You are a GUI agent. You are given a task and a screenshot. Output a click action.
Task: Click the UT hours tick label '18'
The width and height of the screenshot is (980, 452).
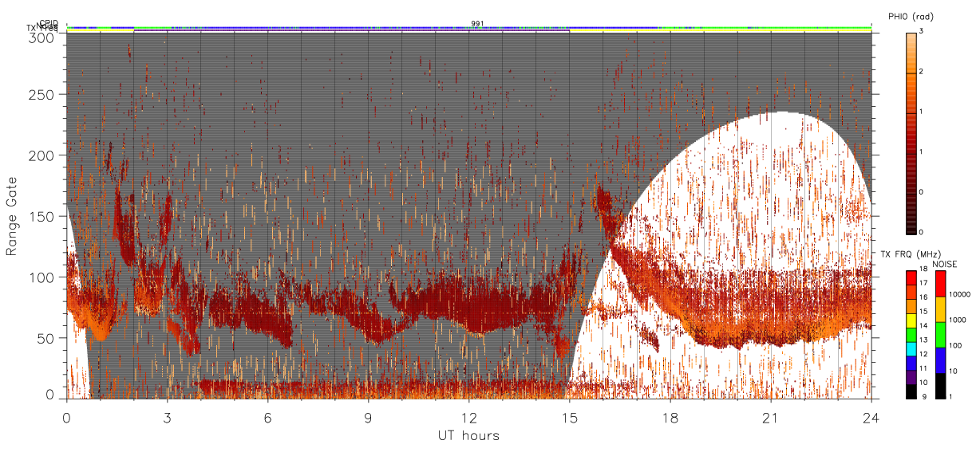point(670,417)
